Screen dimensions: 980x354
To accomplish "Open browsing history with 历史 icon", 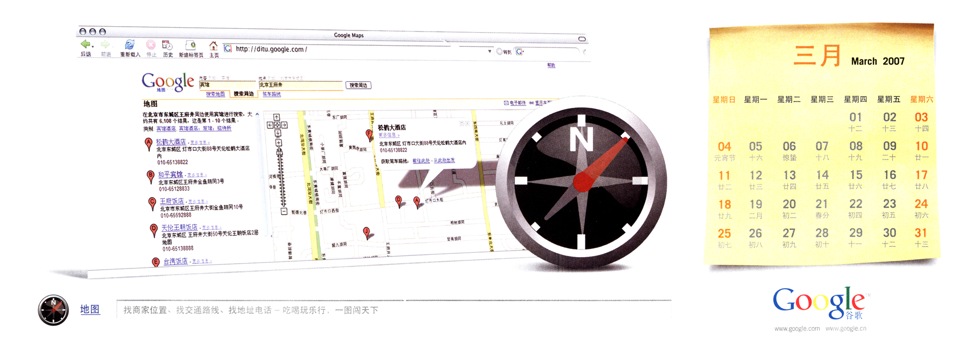I will 167,45.
